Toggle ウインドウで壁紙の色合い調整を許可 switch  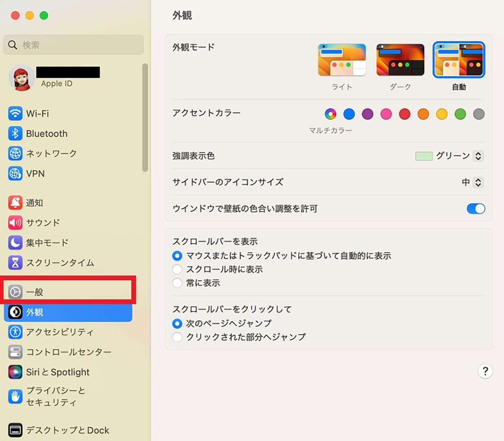(x=476, y=209)
